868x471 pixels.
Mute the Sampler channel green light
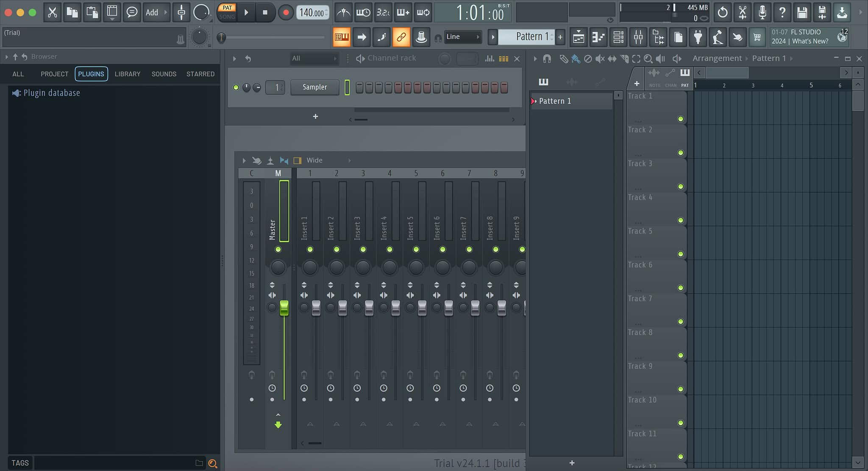click(x=236, y=87)
